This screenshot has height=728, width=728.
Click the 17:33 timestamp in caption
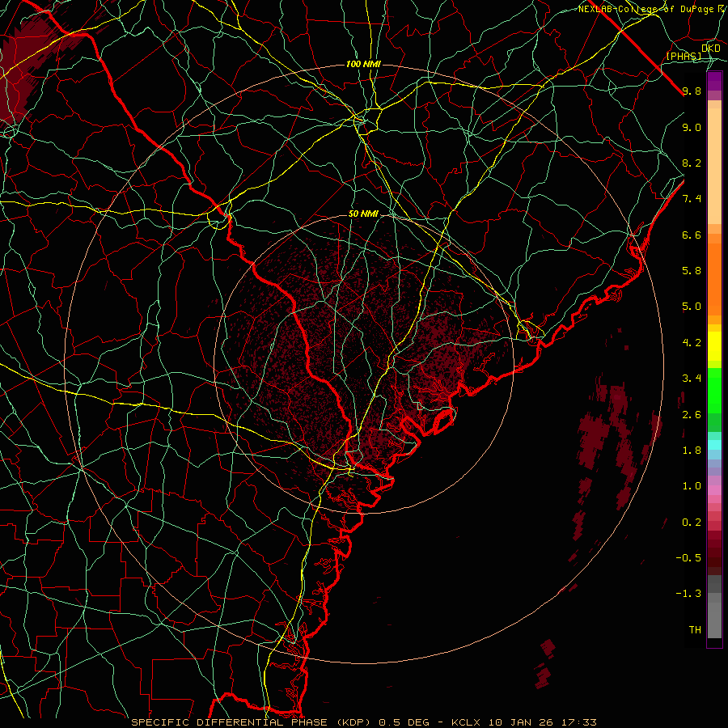[x=580, y=722]
